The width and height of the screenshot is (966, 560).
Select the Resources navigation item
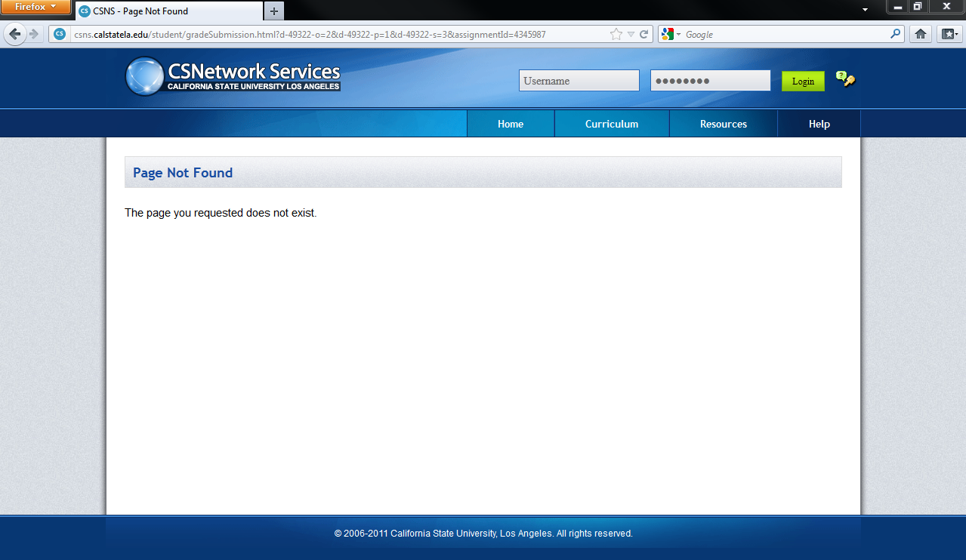pyautogui.click(x=723, y=124)
